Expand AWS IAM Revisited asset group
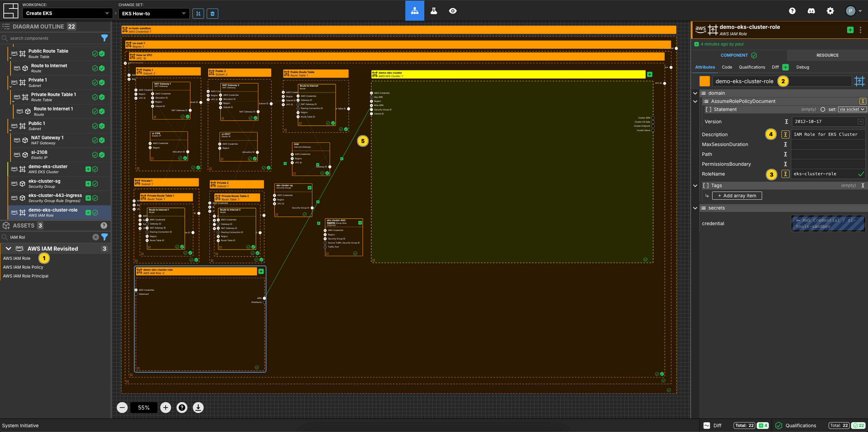Image resolution: width=868 pixels, height=432 pixels. (8, 248)
